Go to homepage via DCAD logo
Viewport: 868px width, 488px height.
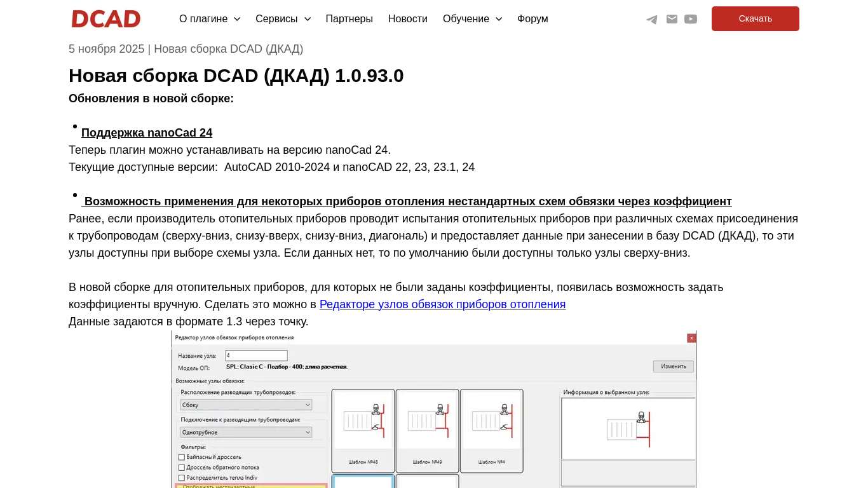pyautogui.click(x=106, y=19)
